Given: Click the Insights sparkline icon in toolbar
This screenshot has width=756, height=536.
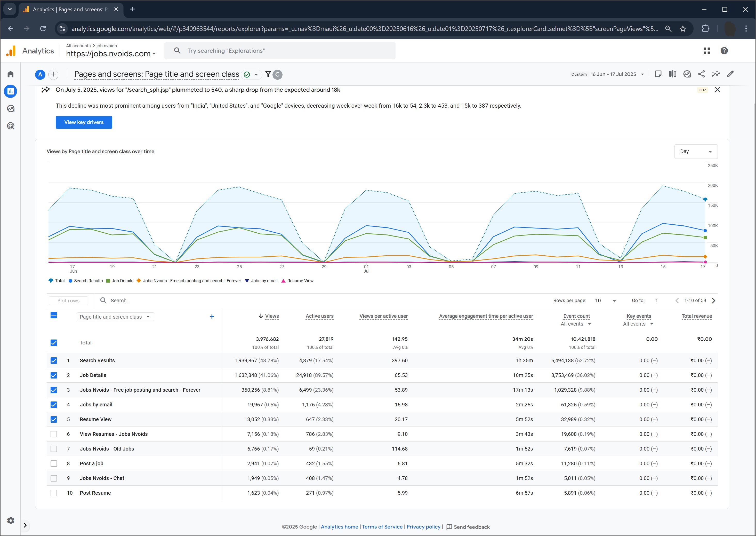Looking at the screenshot, I should pos(716,74).
